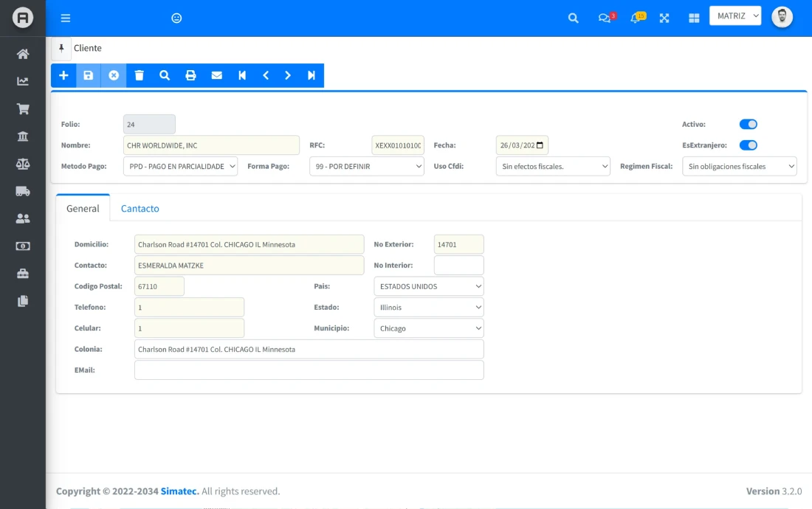Click the Codigo Postal field
This screenshot has width=812, height=509.
click(x=159, y=286)
